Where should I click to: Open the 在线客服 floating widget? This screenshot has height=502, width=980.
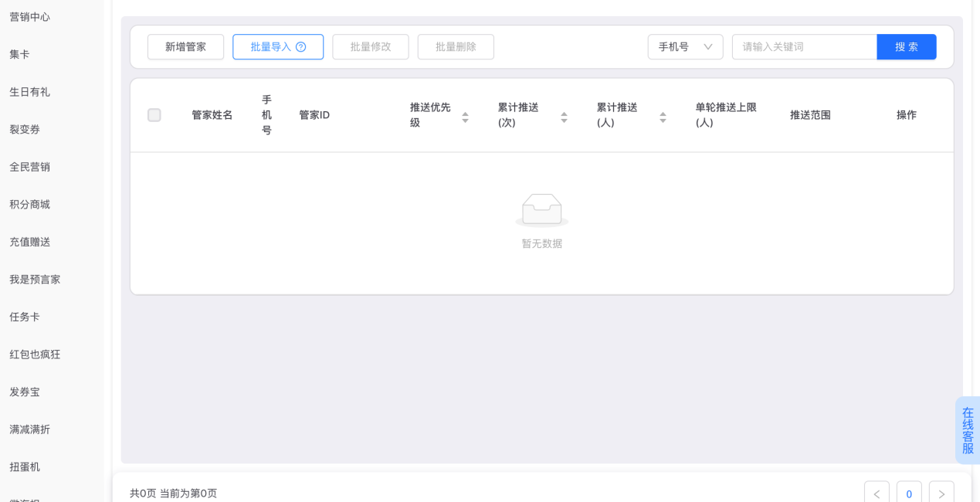pyautogui.click(x=968, y=430)
